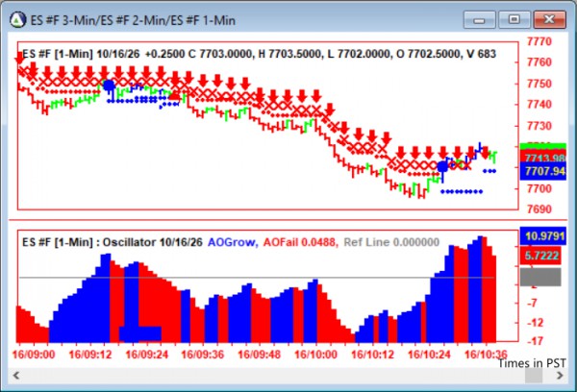Close the ES #F chart window
Screen dimensions: 577x392
(x=549, y=19)
